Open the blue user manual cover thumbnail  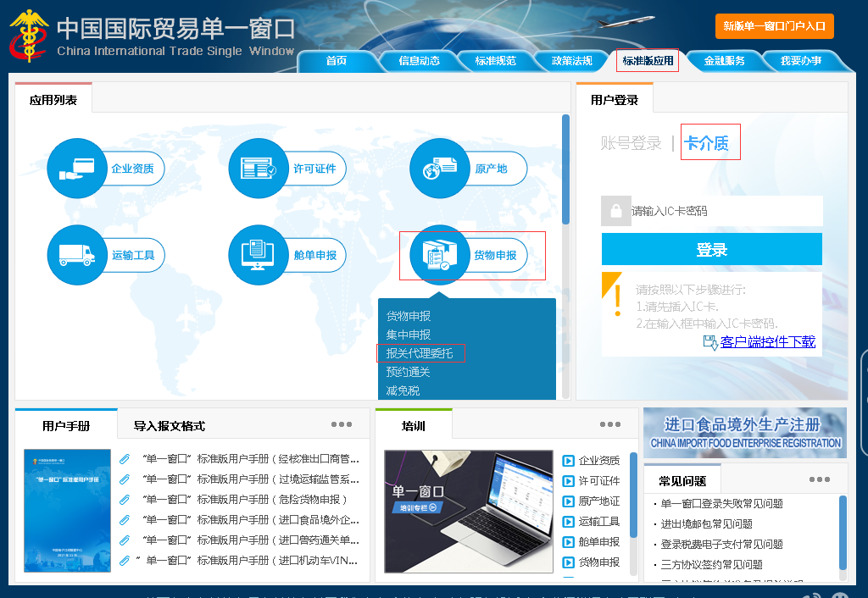pyautogui.click(x=67, y=511)
